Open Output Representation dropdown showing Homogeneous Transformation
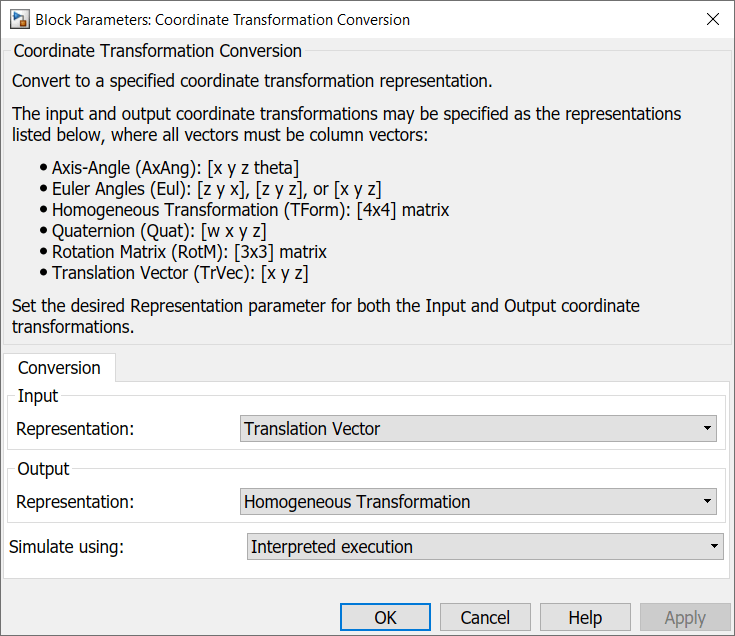This screenshot has width=735, height=636. 479,502
